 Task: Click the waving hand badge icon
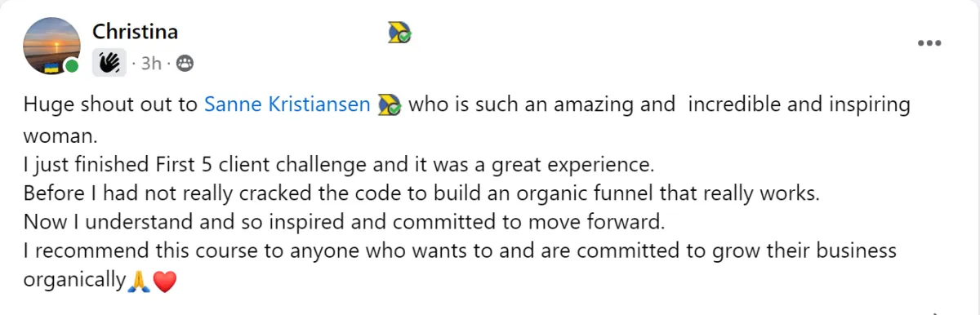[x=109, y=63]
